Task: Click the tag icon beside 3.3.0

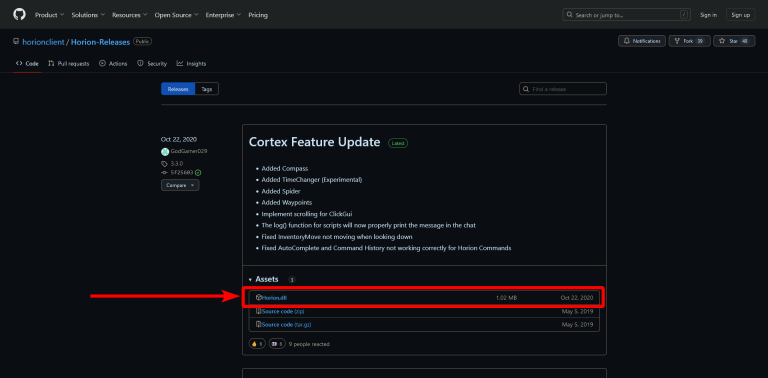Action: point(165,164)
